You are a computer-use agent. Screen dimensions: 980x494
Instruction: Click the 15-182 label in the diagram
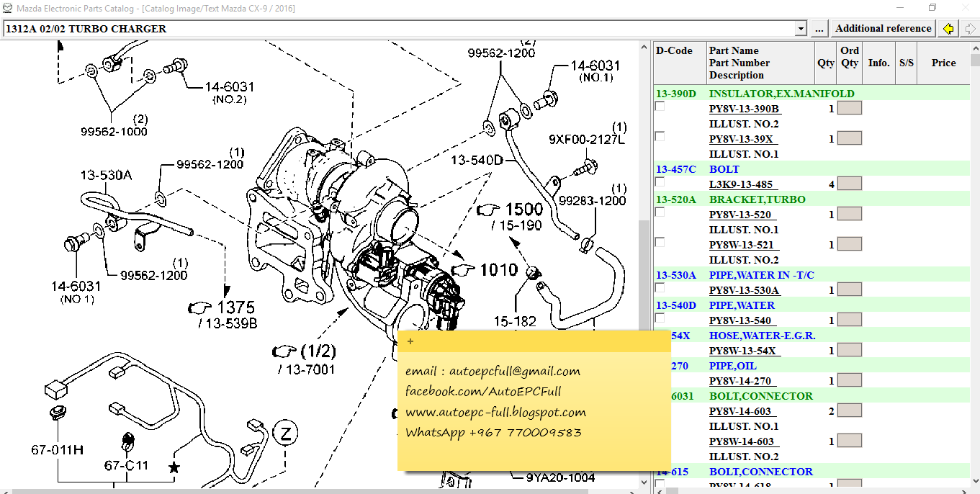514,321
